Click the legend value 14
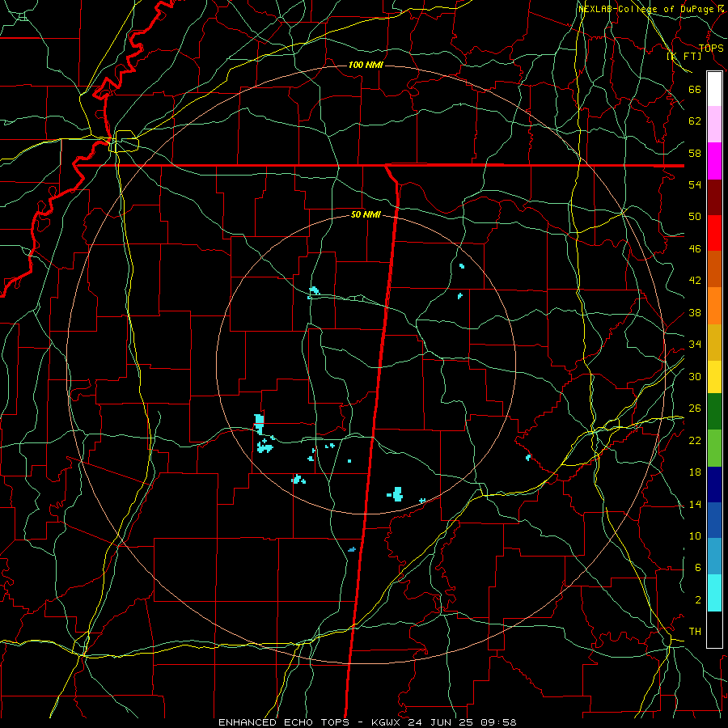 (x=695, y=504)
